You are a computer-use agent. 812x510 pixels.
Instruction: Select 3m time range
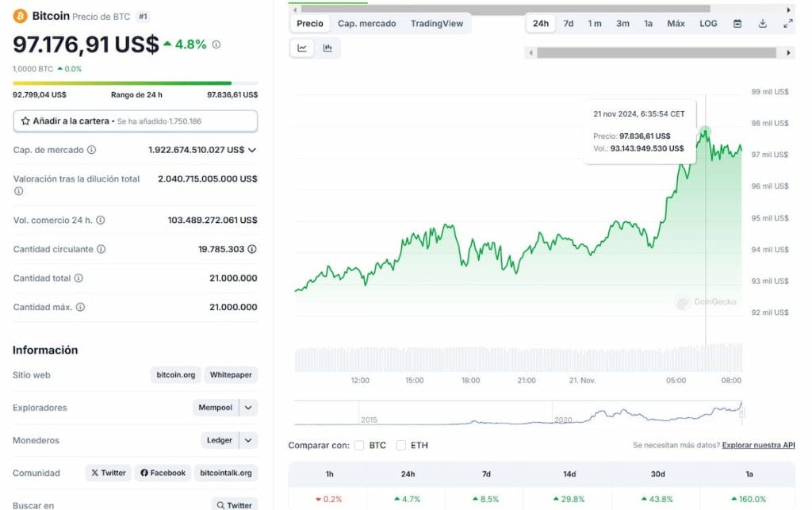click(622, 23)
